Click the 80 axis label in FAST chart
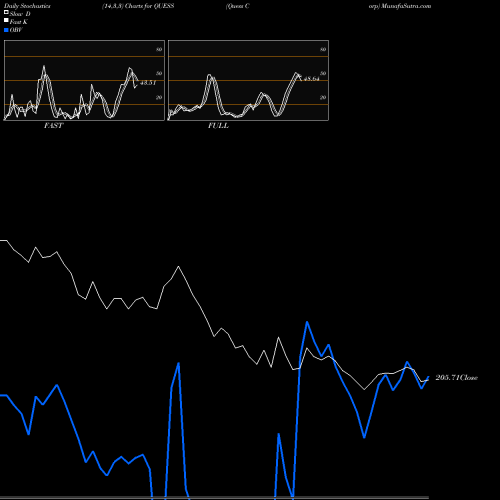Image resolution: width=500 pixels, height=500 pixels. [159, 49]
